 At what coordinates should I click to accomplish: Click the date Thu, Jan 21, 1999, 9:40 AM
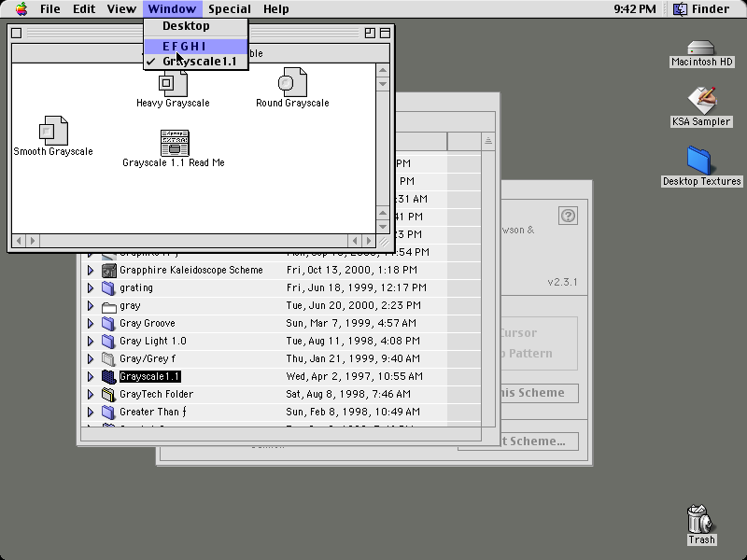coord(353,358)
